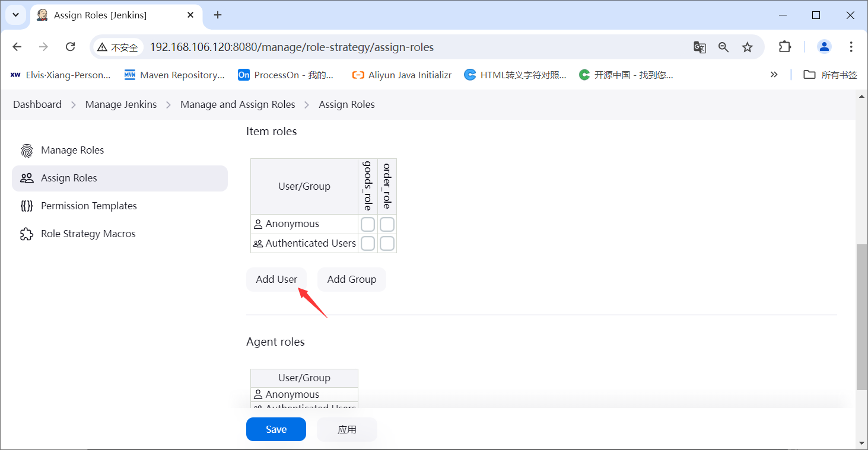
Task: Open Permission Templates in sidebar
Action: click(x=120, y=206)
